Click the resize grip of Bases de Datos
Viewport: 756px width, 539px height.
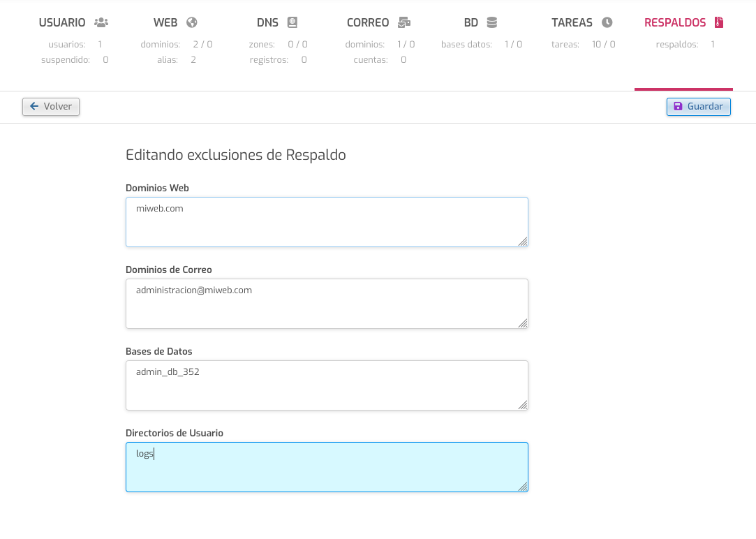coord(523,405)
